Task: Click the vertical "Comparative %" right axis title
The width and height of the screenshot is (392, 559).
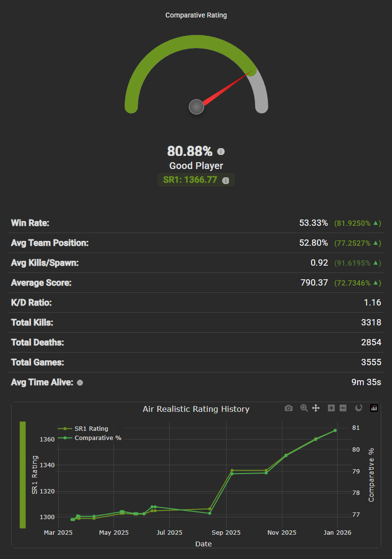Action: tap(371, 475)
